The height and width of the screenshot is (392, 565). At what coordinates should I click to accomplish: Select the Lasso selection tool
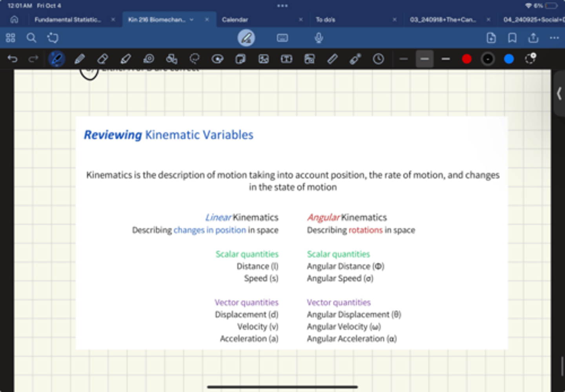[195, 59]
